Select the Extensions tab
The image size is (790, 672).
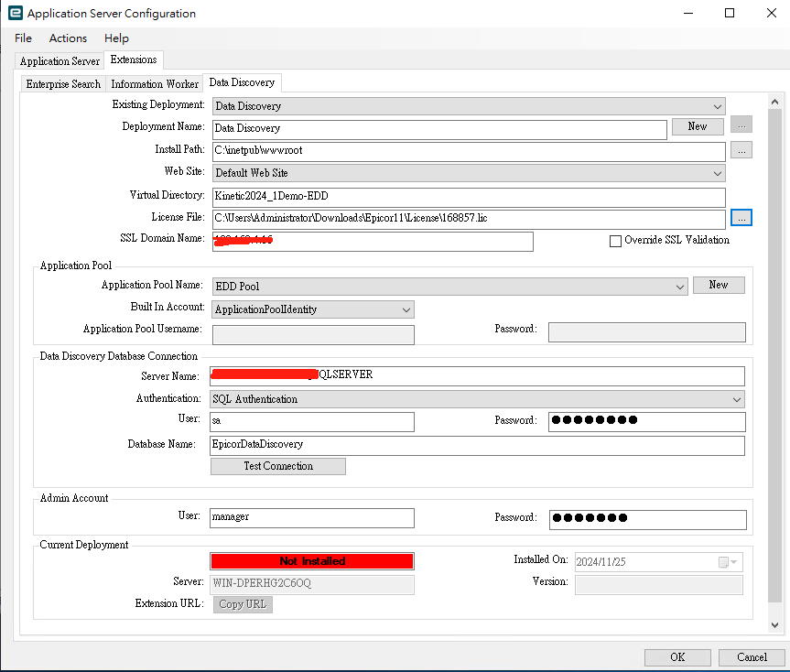coord(134,60)
